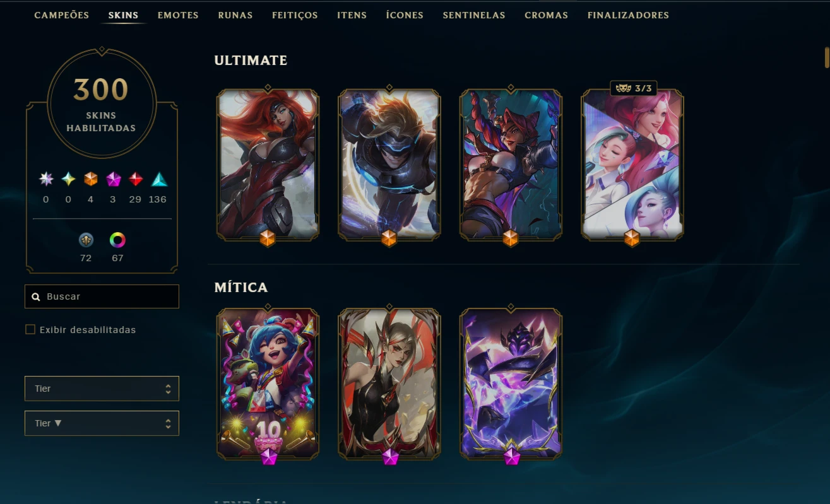Image resolution: width=830 pixels, height=504 pixels.
Task: Select the red-haired Miss Fortune Ultimate skin
Action: pyautogui.click(x=268, y=164)
